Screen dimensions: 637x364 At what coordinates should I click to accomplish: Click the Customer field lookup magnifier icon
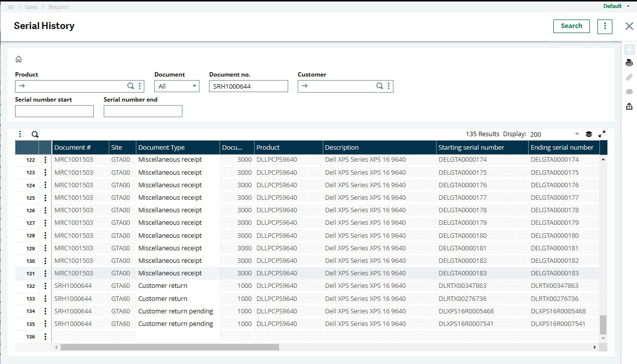pyautogui.click(x=379, y=86)
